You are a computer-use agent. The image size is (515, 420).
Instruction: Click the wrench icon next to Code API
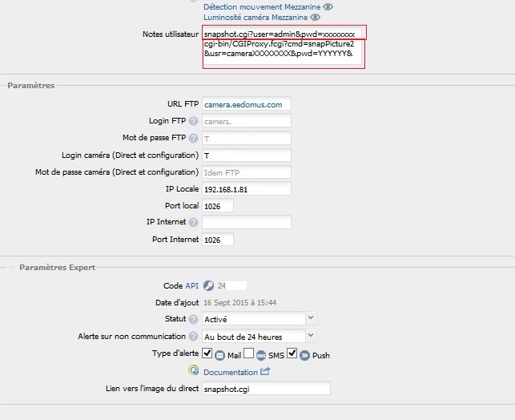pyautogui.click(x=208, y=285)
